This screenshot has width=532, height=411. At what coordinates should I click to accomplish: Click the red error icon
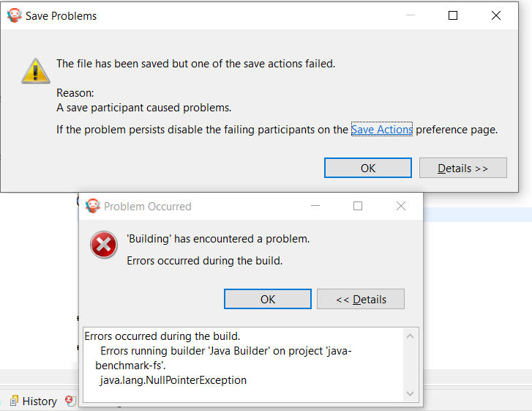pos(104,244)
